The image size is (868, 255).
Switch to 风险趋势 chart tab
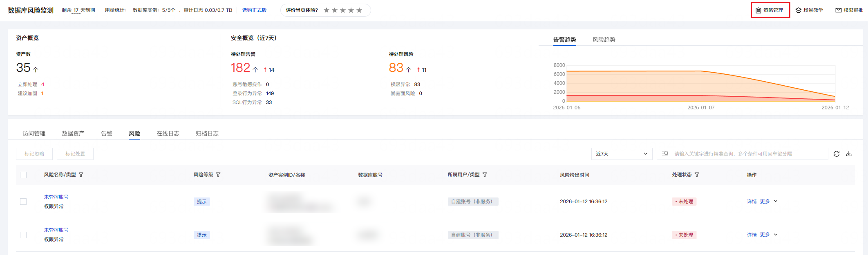pos(604,40)
